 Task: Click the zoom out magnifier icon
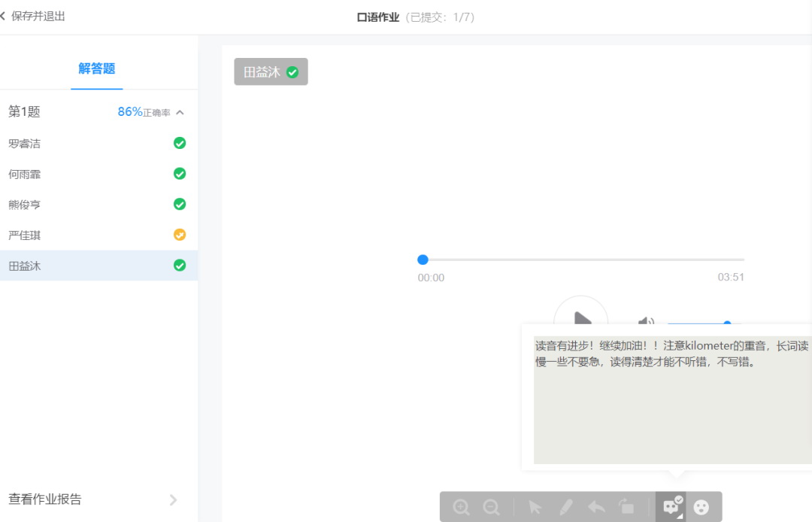click(x=492, y=507)
